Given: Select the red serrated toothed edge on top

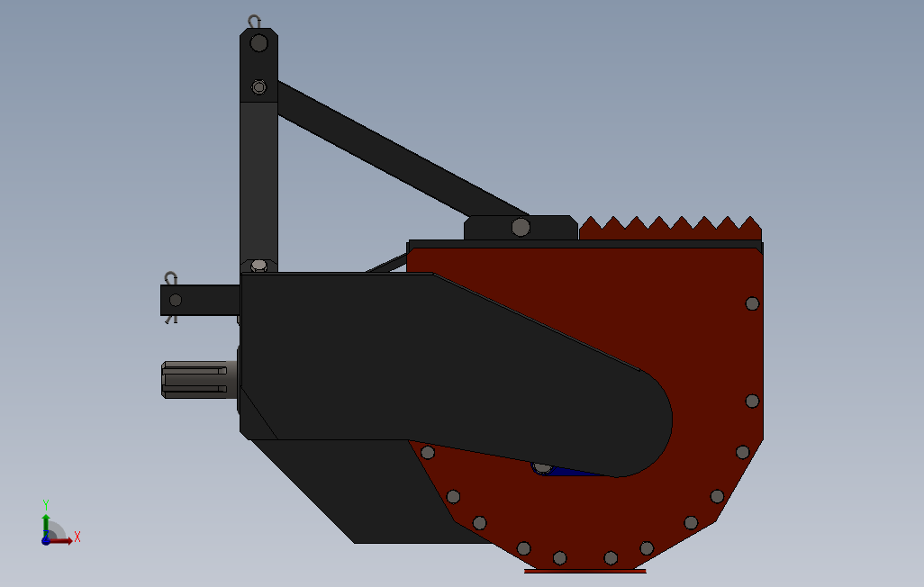Looking at the screenshot, I should click(x=670, y=229).
